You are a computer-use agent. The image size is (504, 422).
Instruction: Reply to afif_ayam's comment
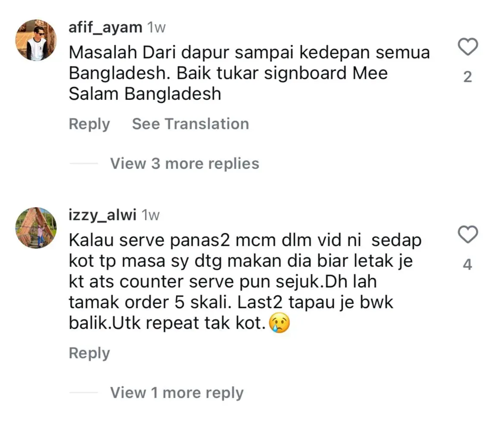(x=89, y=124)
